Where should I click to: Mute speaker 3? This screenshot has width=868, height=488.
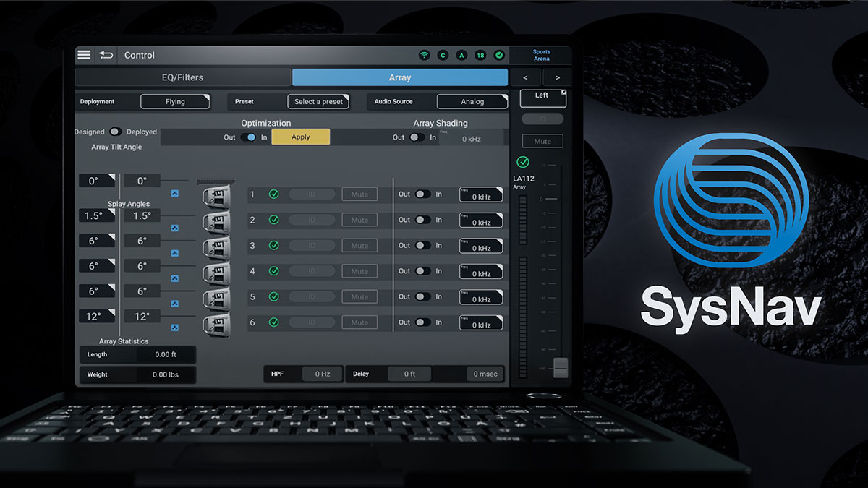coord(359,246)
